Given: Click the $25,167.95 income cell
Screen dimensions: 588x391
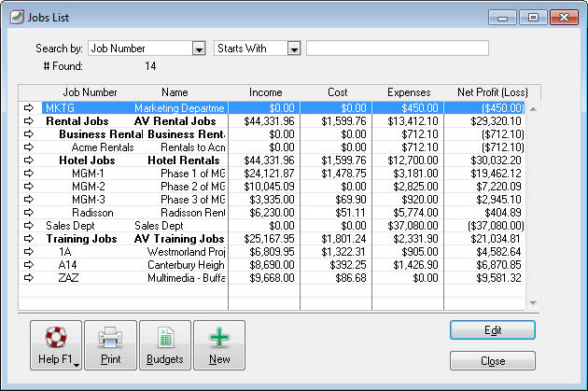Looking at the screenshot, I should point(269,239).
